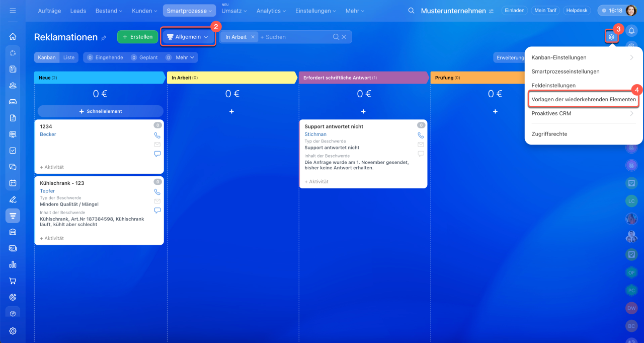Viewport: 644px width, 343px height.
Task: Remove the In Arbeit filter chip
Action: [x=253, y=37]
